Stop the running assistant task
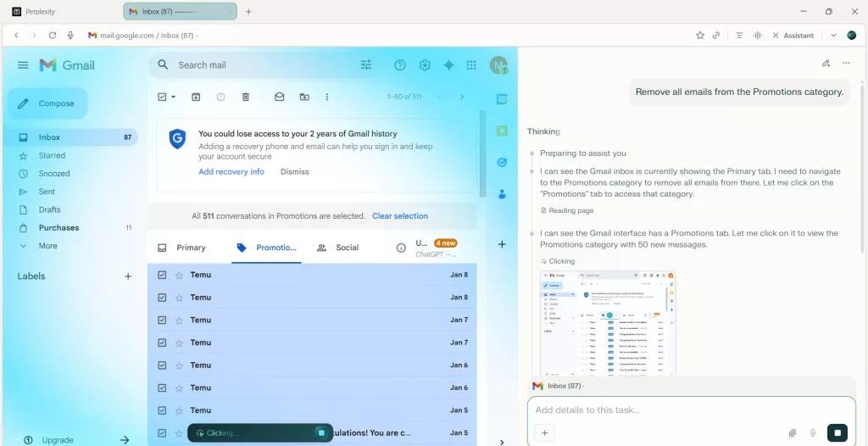The image size is (868, 446). [x=837, y=432]
